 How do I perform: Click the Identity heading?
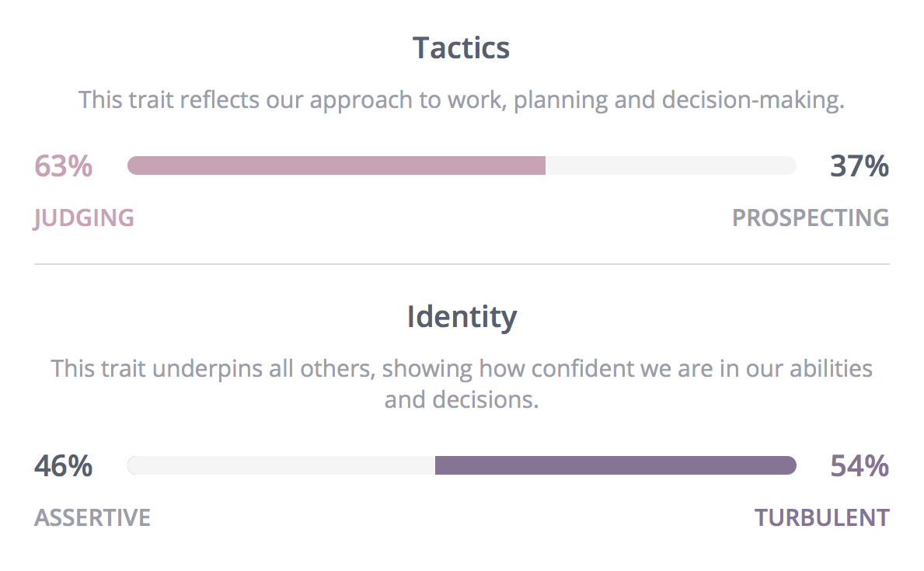pyautogui.click(x=462, y=317)
